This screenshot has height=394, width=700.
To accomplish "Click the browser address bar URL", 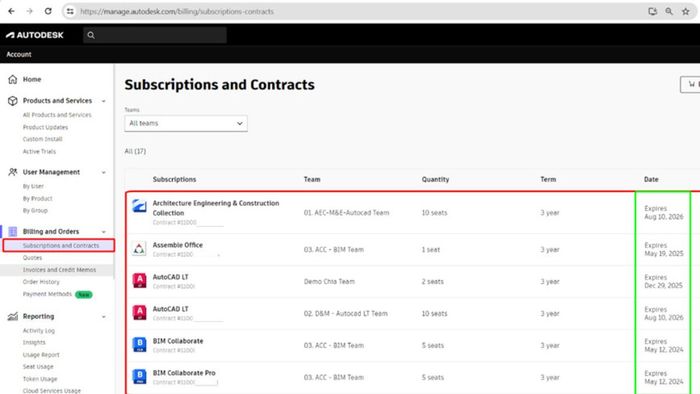I will pos(177,12).
